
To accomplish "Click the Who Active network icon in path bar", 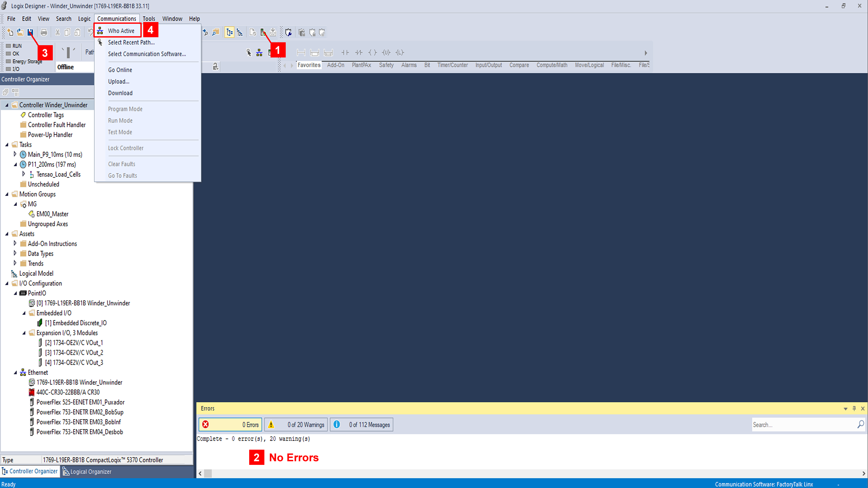I will [x=259, y=53].
